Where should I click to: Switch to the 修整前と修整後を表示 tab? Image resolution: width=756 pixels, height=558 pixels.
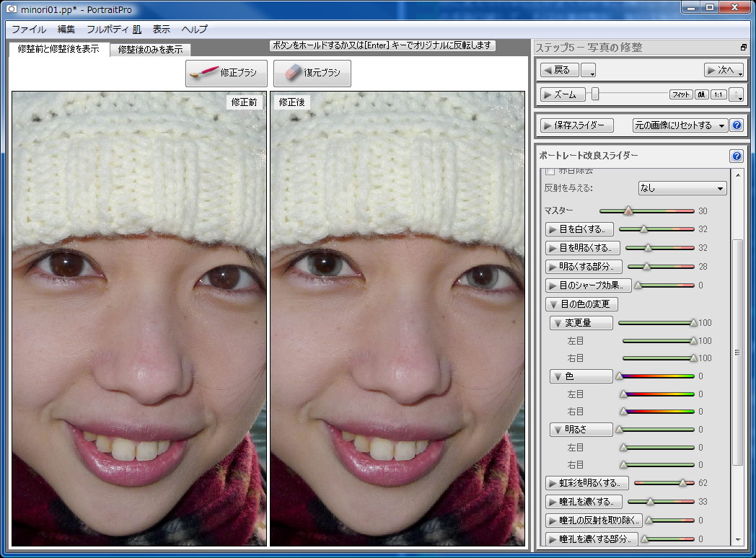click(58, 49)
